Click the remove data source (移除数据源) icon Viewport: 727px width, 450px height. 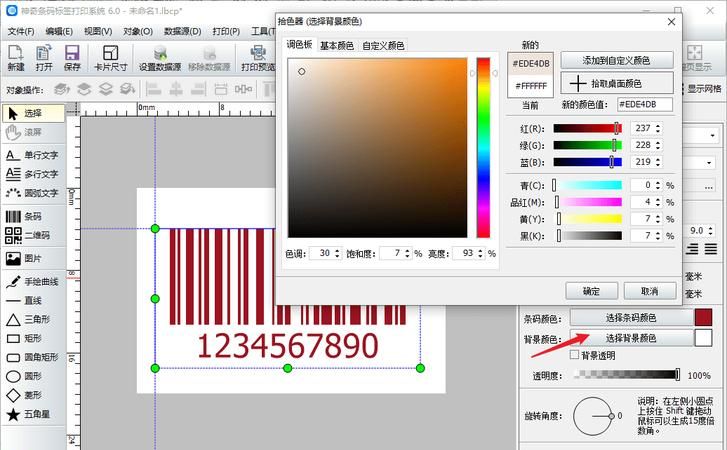point(209,58)
